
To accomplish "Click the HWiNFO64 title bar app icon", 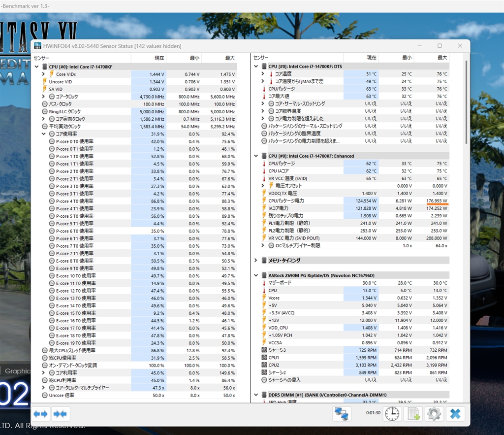I will [37, 46].
